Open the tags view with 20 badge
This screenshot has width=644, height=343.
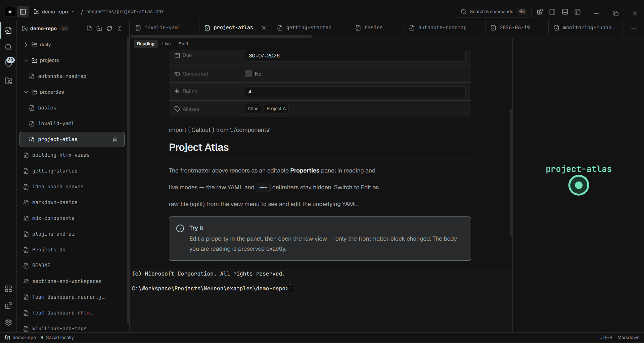point(9,63)
